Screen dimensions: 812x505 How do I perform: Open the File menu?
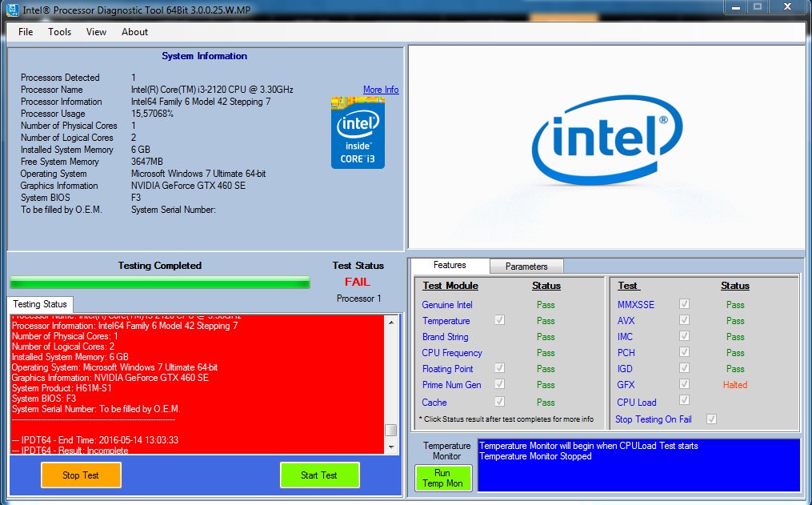(26, 32)
